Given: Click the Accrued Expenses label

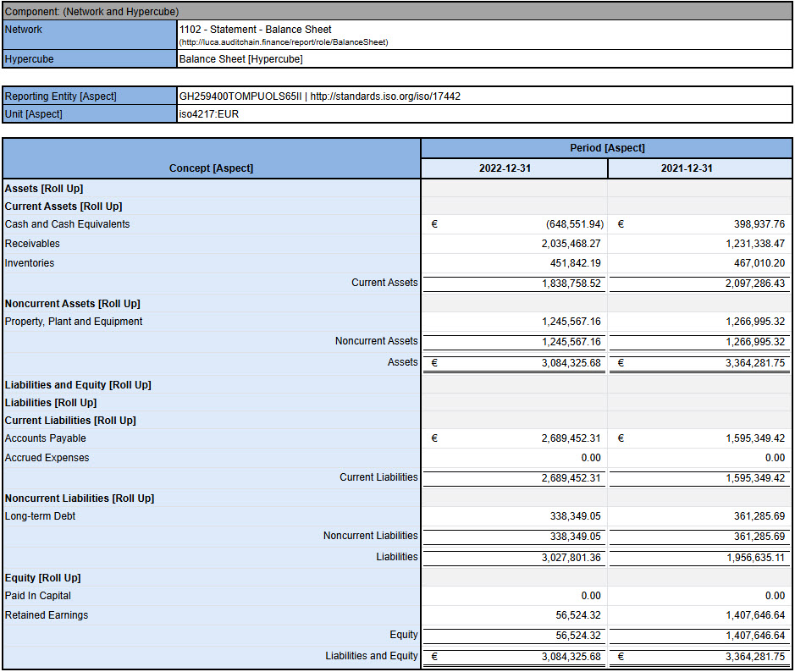Looking at the screenshot, I should pos(47,458).
